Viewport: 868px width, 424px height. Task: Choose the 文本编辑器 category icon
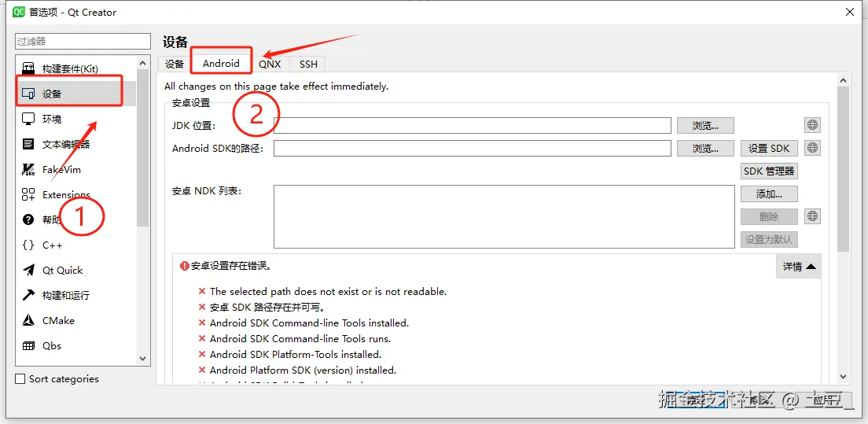[28, 145]
